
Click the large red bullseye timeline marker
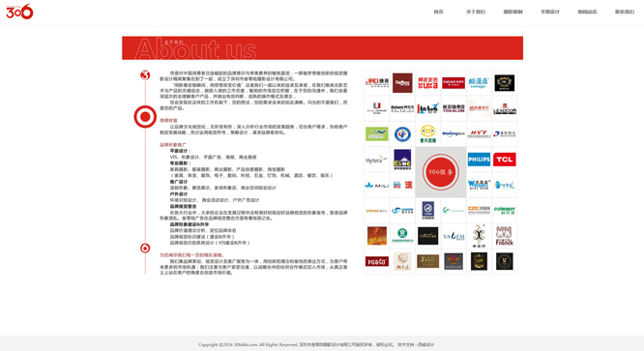(x=145, y=117)
